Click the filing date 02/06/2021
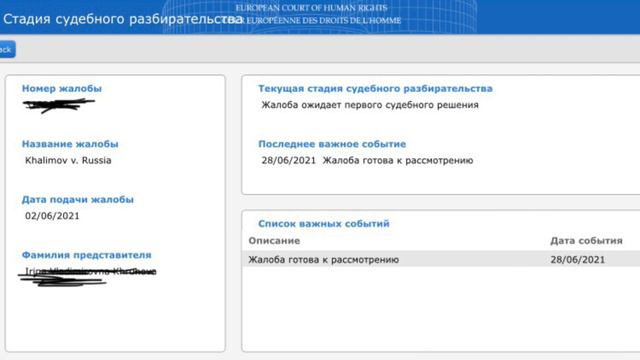The width and height of the screenshot is (640, 360). tap(52, 216)
